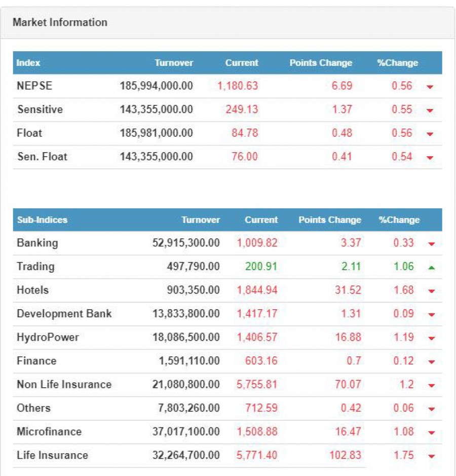The width and height of the screenshot is (456, 476).
Task: Click the Sub-Indices column header
Action: click(42, 220)
